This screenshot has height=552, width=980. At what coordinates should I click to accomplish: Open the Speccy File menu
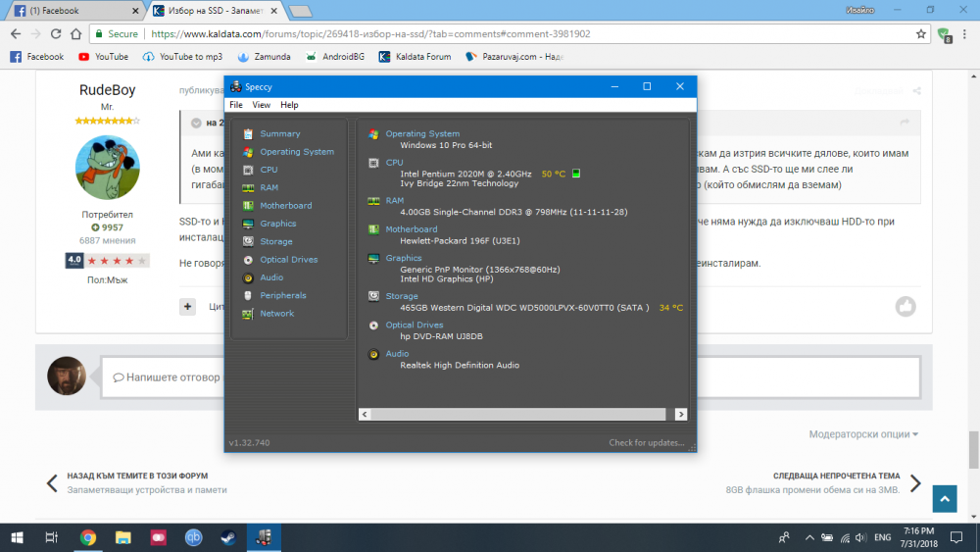click(x=235, y=105)
